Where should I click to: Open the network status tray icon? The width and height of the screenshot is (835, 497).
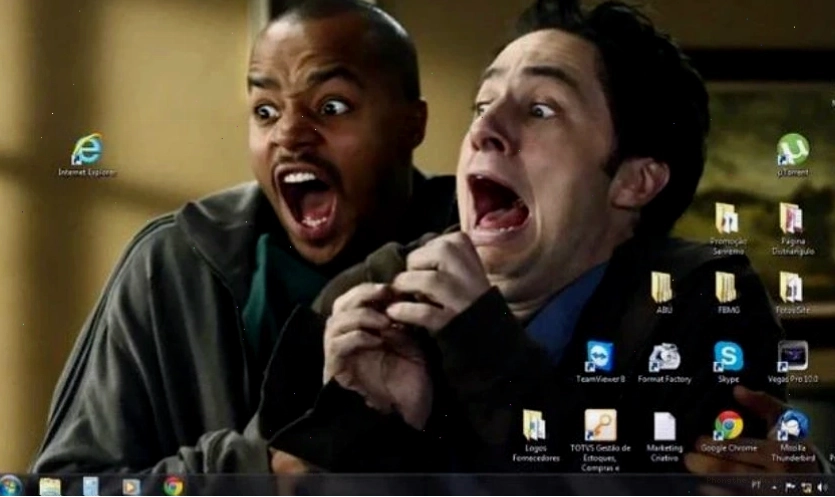point(807,487)
